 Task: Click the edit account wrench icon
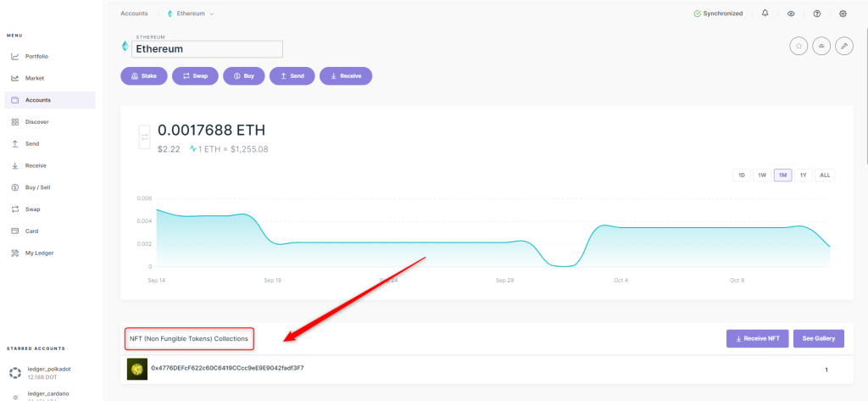843,47
